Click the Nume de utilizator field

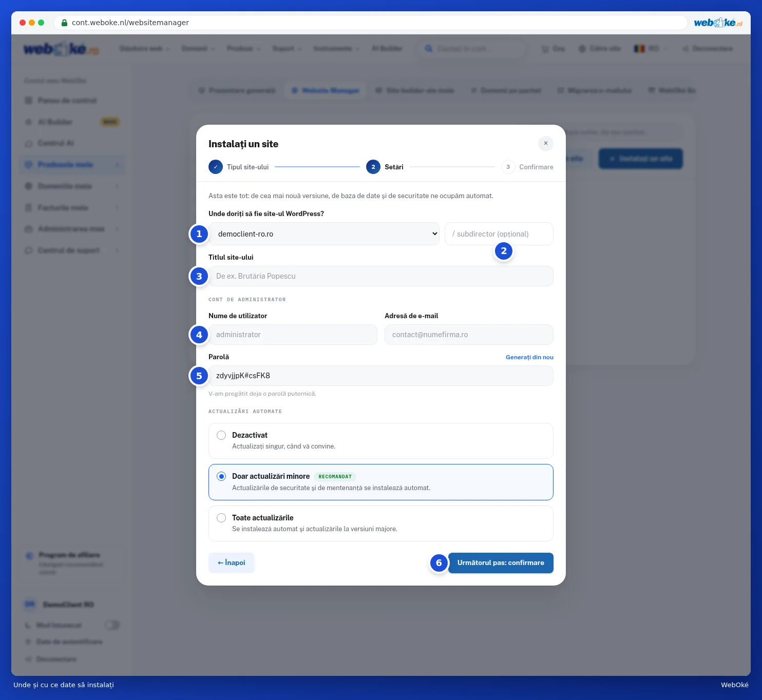(x=293, y=335)
